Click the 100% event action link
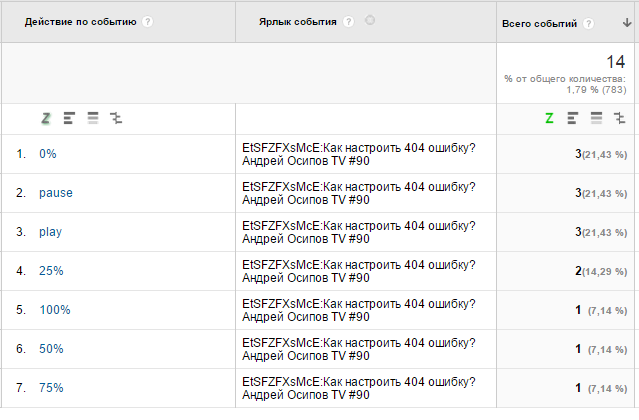This screenshot has width=639, height=420. coord(54,310)
